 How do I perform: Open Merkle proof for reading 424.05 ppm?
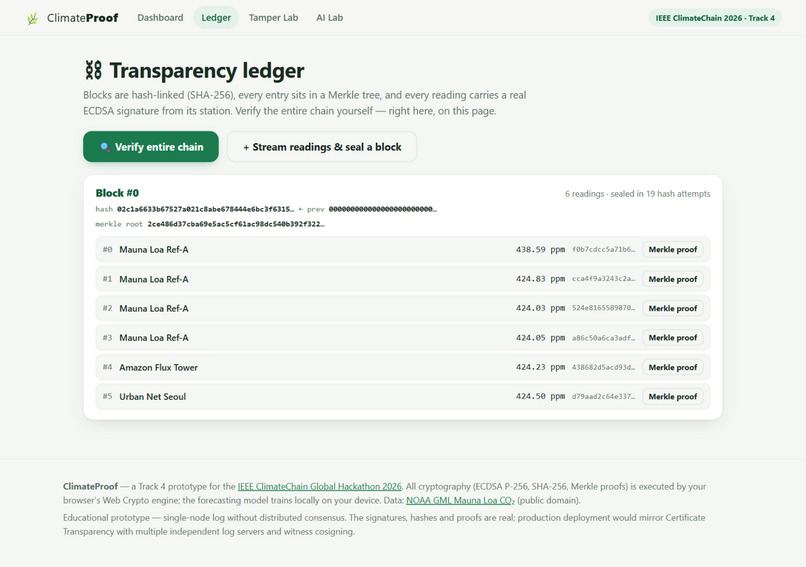[672, 338]
